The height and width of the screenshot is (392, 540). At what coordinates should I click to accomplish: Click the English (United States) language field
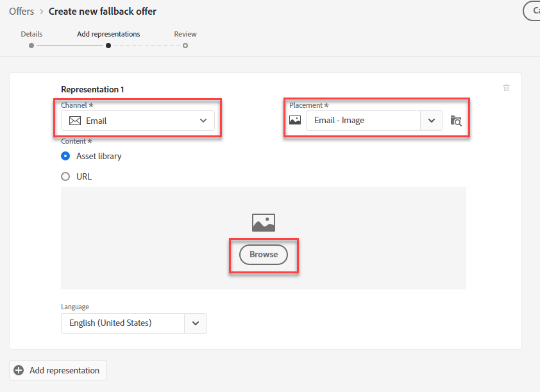click(x=122, y=323)
